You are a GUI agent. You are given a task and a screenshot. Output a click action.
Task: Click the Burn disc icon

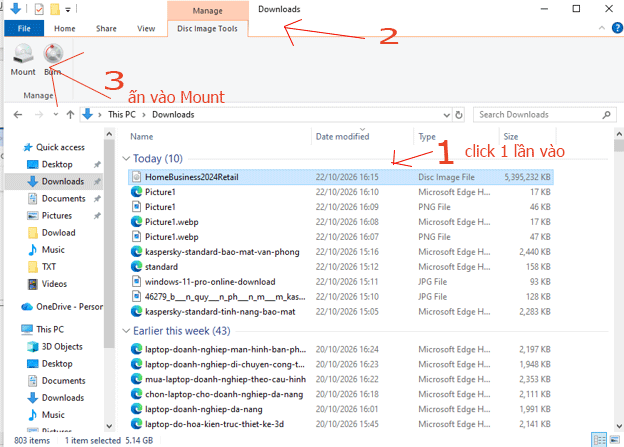(x=53, y=54)
